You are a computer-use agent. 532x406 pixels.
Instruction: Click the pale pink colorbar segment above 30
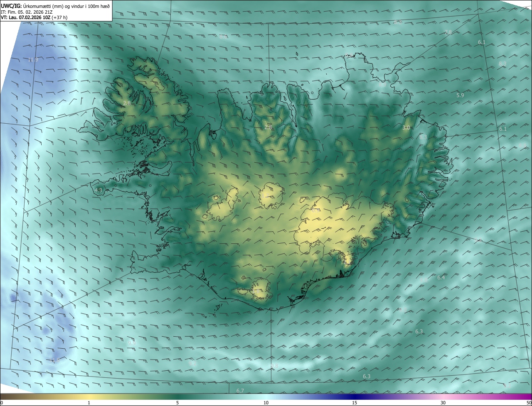click(443, 397)
